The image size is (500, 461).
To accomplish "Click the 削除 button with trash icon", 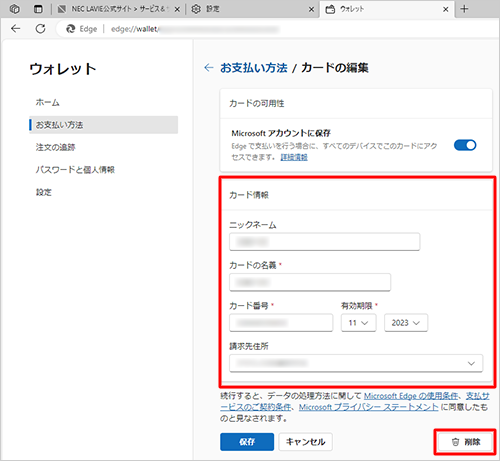I will (465, 442).
